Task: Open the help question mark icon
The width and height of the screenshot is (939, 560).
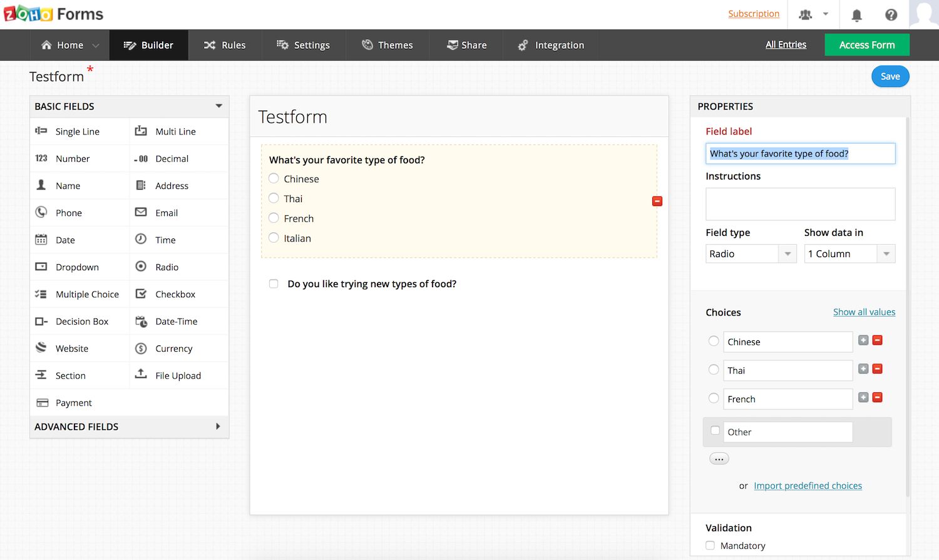Action: tap(891, 14)
